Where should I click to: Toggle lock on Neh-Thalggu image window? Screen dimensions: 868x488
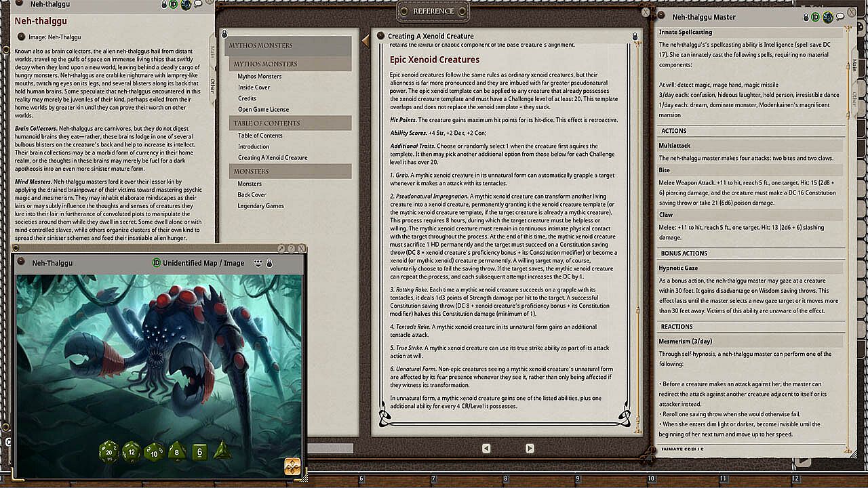click(x=269, y=263)
